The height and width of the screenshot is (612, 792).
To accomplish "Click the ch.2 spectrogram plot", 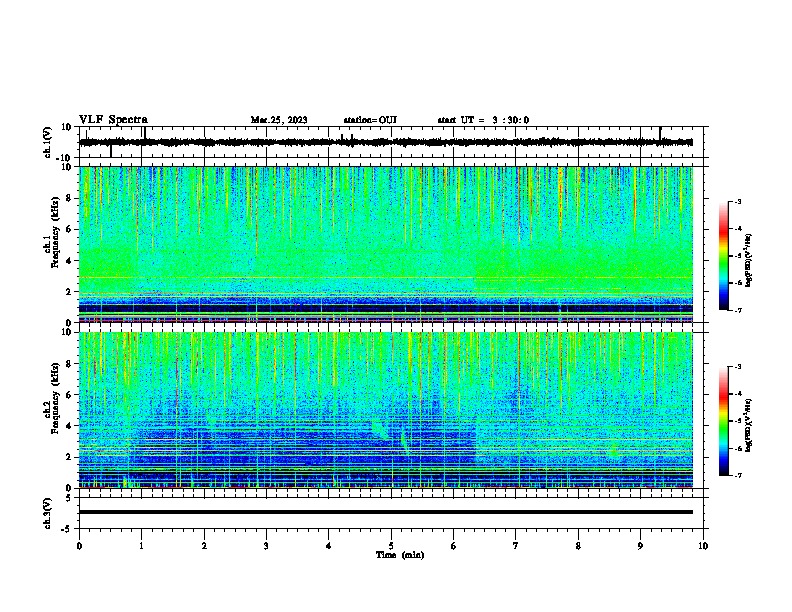I will point(386,410).
